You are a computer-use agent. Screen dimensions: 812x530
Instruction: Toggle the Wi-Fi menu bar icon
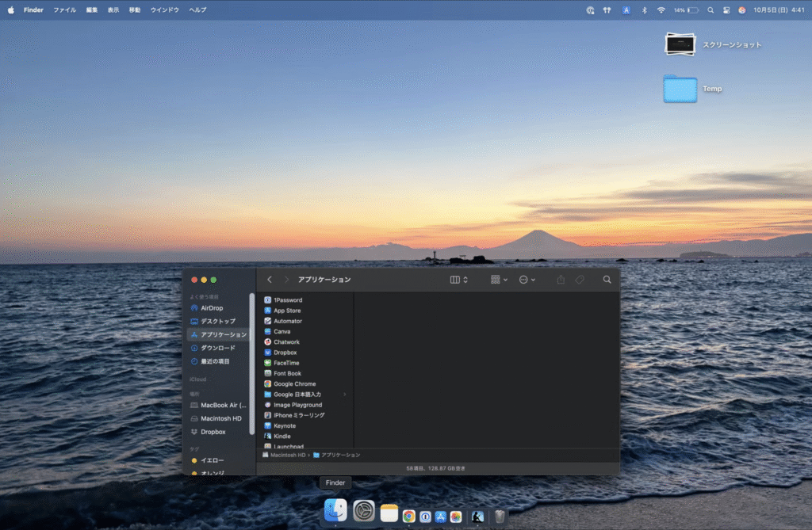coord(661,10)
